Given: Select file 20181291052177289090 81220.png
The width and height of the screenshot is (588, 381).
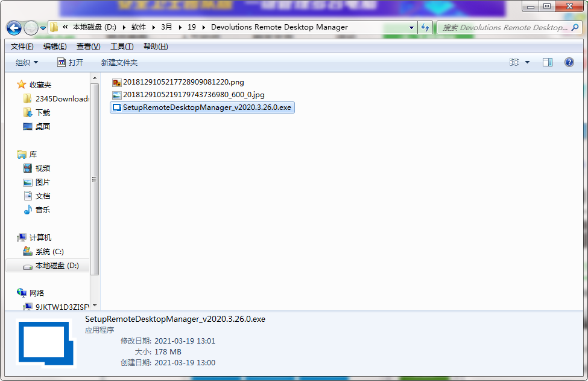Looking at the screenshot, I should click(x=183, y=82).
